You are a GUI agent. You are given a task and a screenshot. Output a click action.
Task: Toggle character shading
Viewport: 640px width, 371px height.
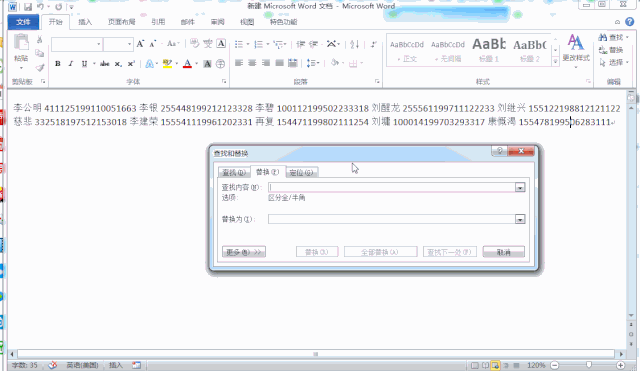click(x=207, y=64)
